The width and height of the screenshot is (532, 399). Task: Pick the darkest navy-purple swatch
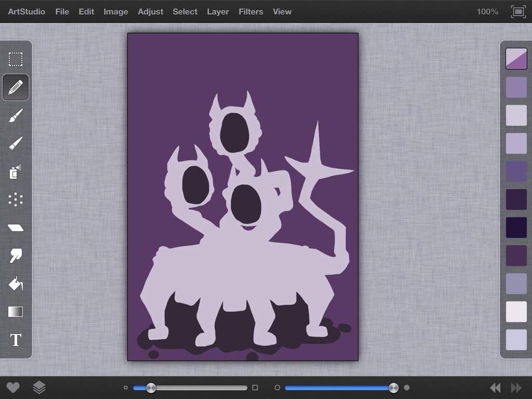pyautogui.click(x=516, y=228)
